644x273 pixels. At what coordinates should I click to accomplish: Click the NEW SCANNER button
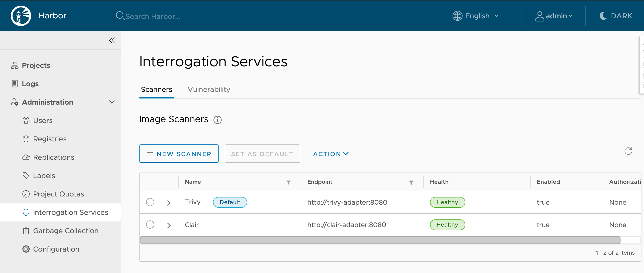click(179, 154)
